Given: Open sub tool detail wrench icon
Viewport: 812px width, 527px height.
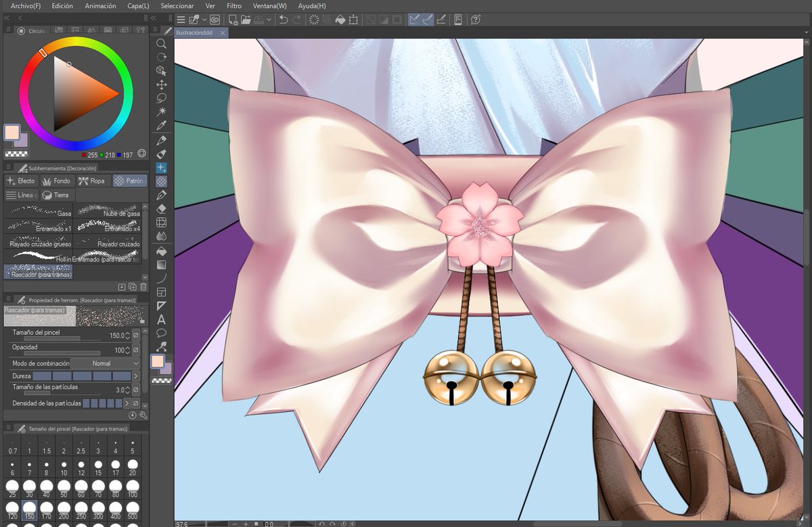Looking at the screenshot, I should coord(143,415).
